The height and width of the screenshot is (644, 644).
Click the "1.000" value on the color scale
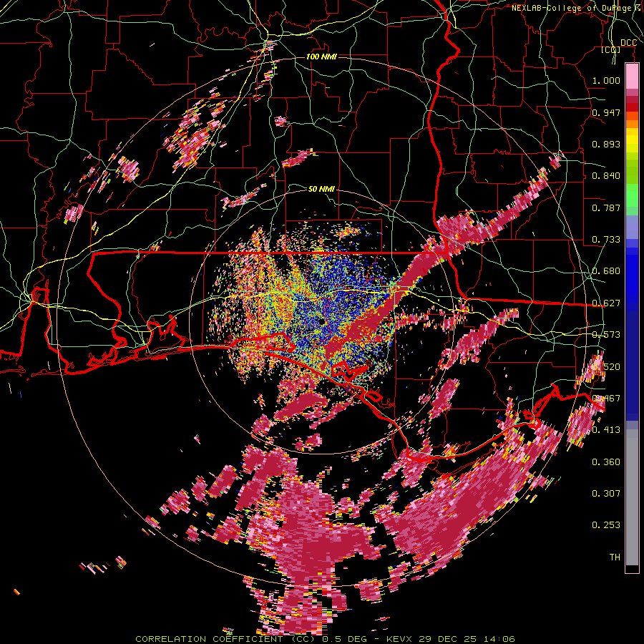[x=606, y=80]
